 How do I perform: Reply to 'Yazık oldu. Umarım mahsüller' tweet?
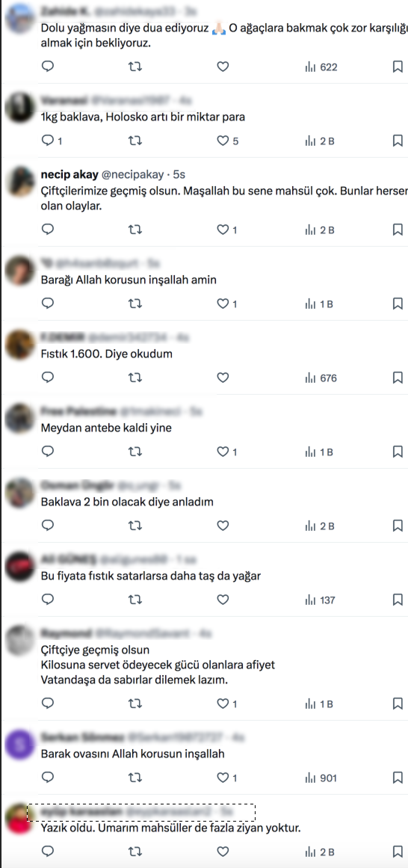click(48, 852)
